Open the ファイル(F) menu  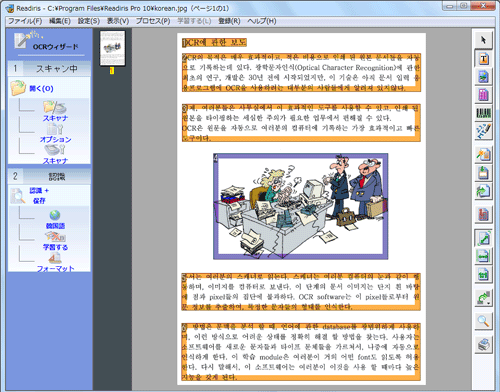25,21
